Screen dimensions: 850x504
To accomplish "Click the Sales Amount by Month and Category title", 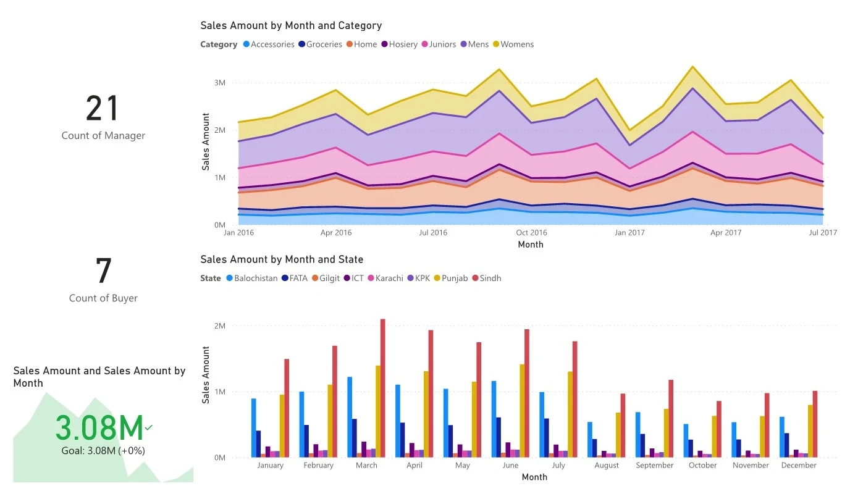I will click(291, 26).
